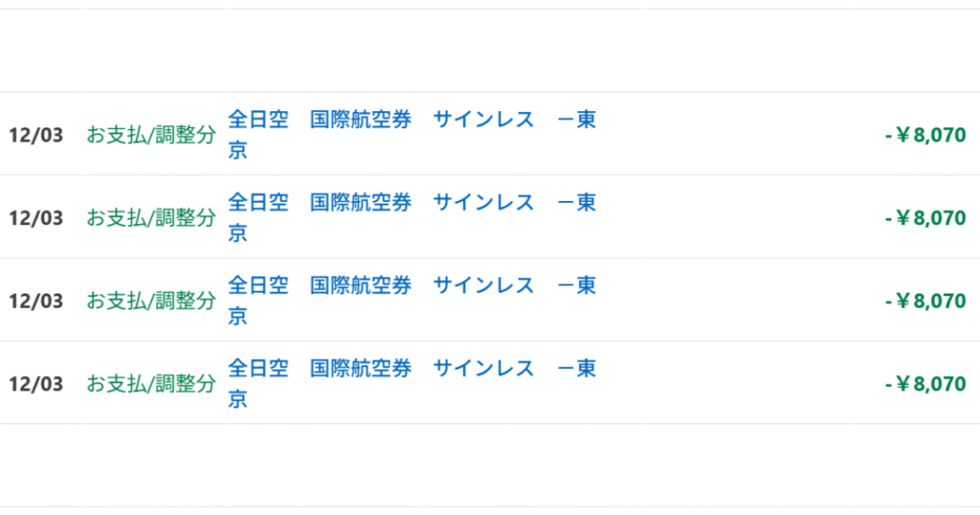Select the 12/03 date in third row
Image resolution: width=980 pixels, height=515 pixels.
click(x=35, y=302)
